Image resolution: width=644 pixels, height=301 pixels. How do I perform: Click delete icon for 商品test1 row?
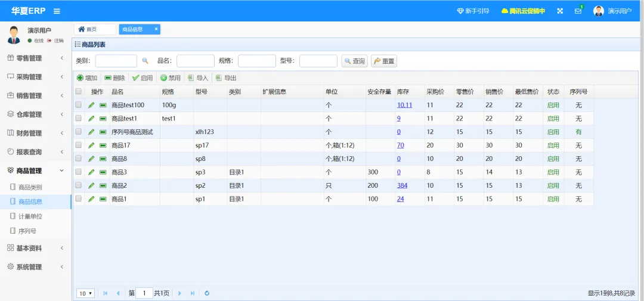tap(103, 119)
